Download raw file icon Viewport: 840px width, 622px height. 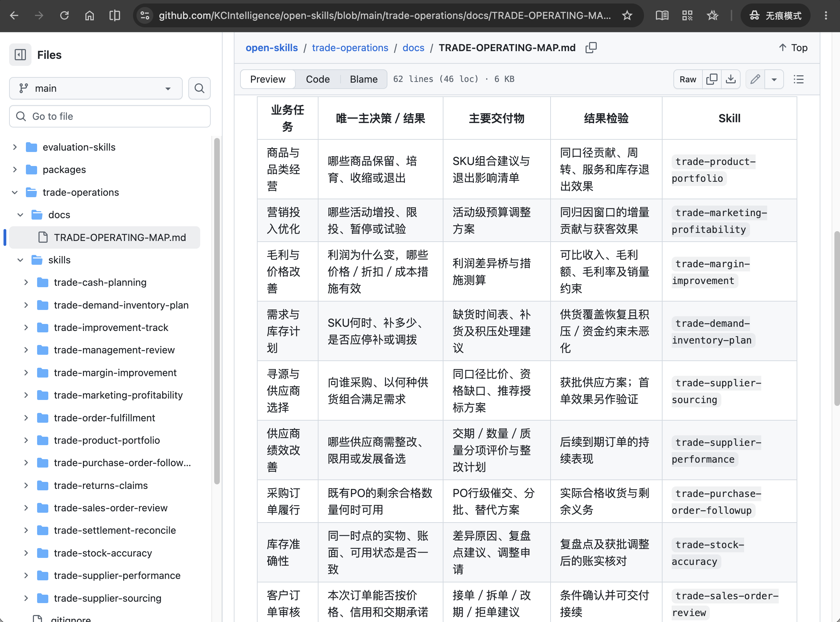[731, 79]
